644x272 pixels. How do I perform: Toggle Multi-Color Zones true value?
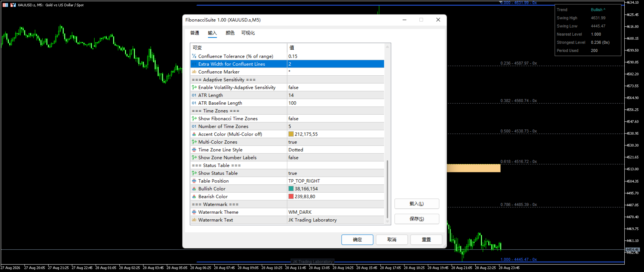(336, 142)
